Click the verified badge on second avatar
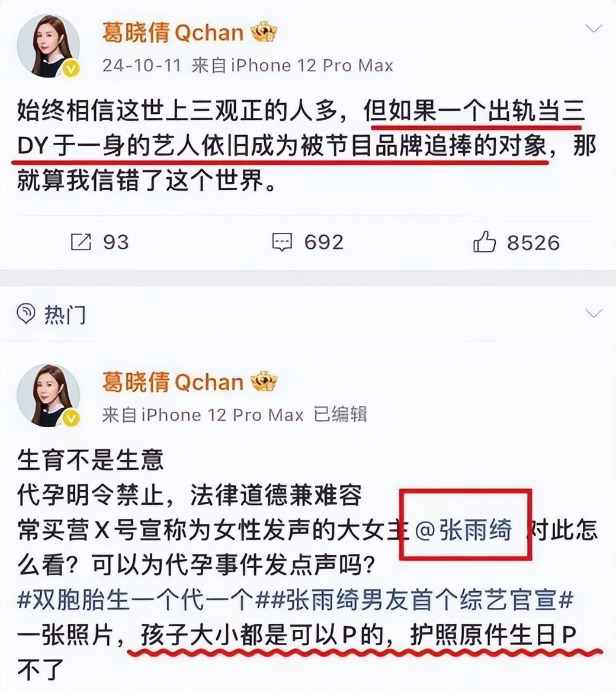The width and height of the screenshot is (616, 692). click(72, 418)
